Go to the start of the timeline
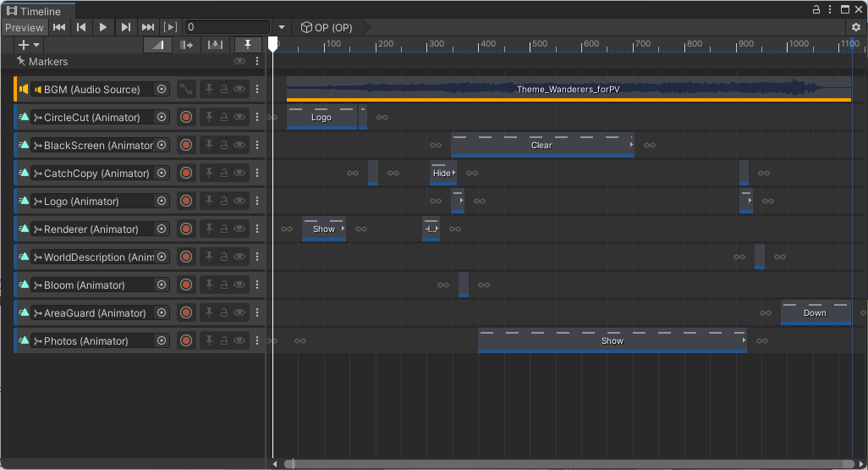This screenshot has height=470, width=868. click(59, 27)
